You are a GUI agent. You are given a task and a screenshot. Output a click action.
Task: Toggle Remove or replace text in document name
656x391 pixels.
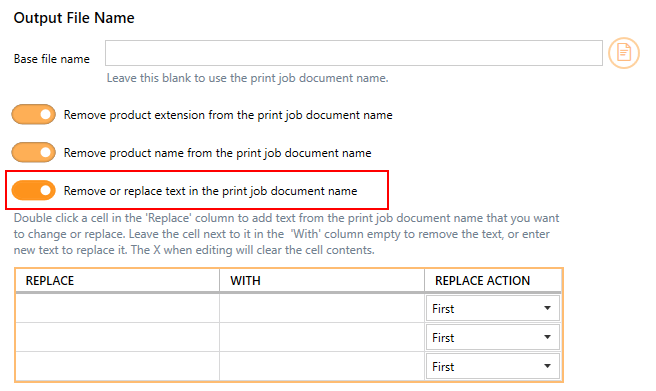coord(33,190)
